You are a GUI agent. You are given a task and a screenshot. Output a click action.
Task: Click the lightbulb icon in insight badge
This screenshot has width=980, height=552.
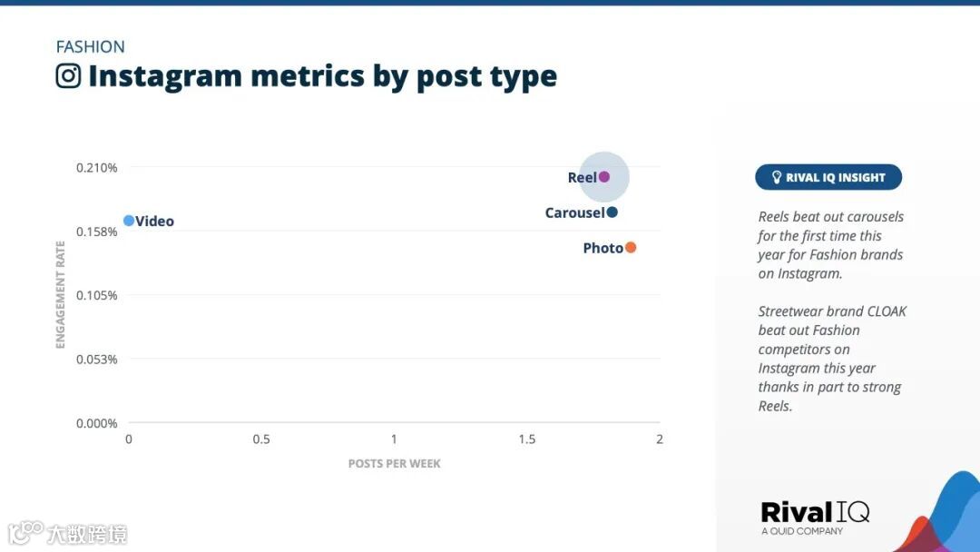776,178
